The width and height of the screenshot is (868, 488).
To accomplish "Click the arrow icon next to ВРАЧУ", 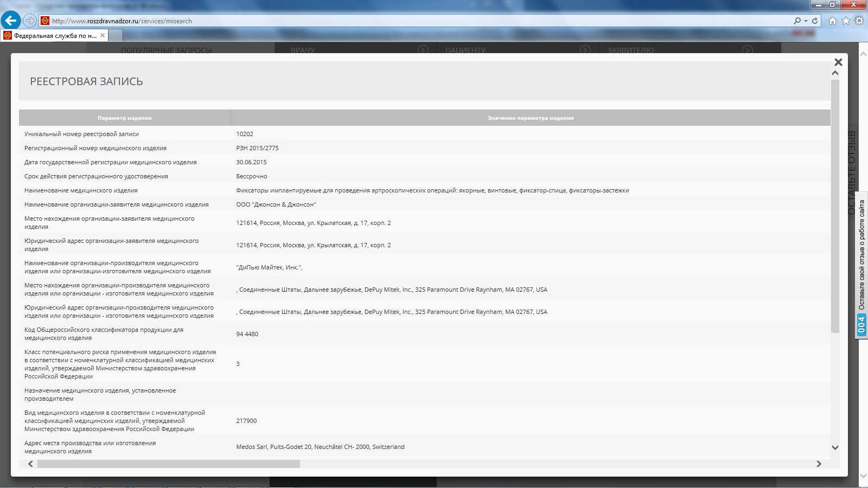I will [x=423, y=50].
